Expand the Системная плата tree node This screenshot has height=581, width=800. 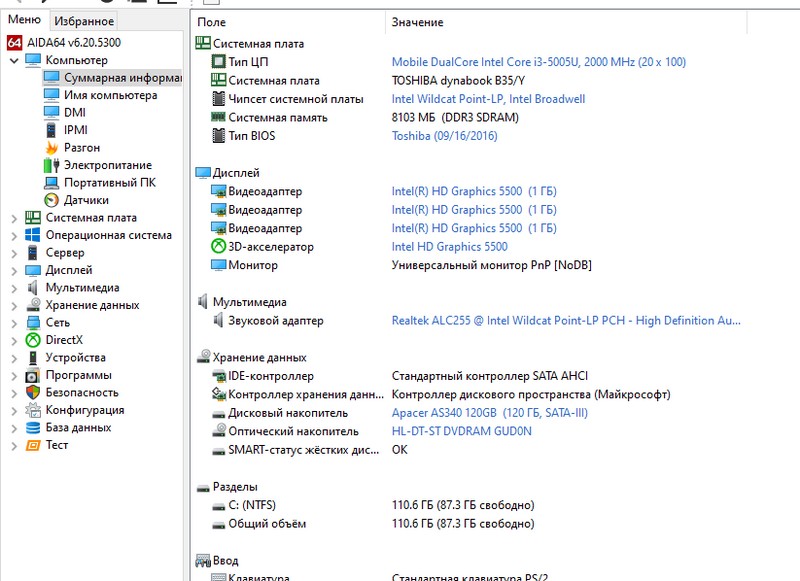(x=14, y=218)
